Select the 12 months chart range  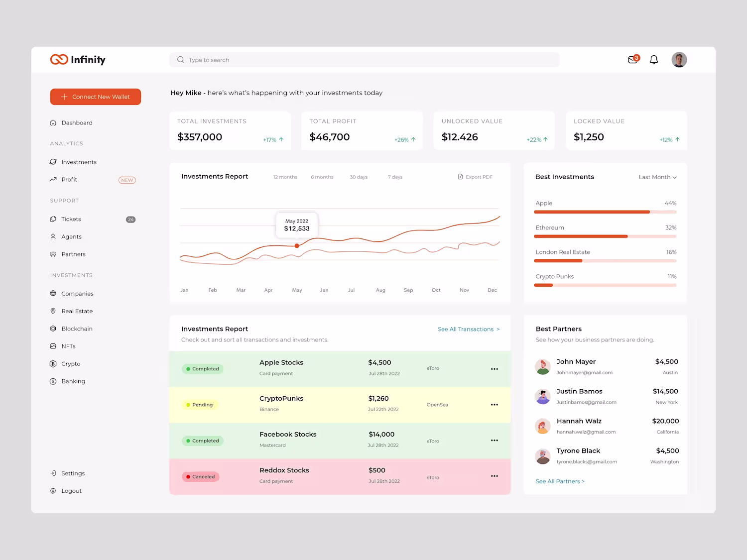pyautogui.click(x=285, y=177)
